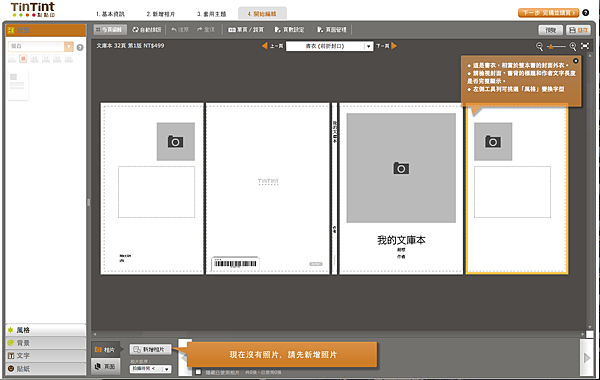Screen dimensions: 600x380
Task: Open the photo sort order dropdown
Action: click(150, 369)
